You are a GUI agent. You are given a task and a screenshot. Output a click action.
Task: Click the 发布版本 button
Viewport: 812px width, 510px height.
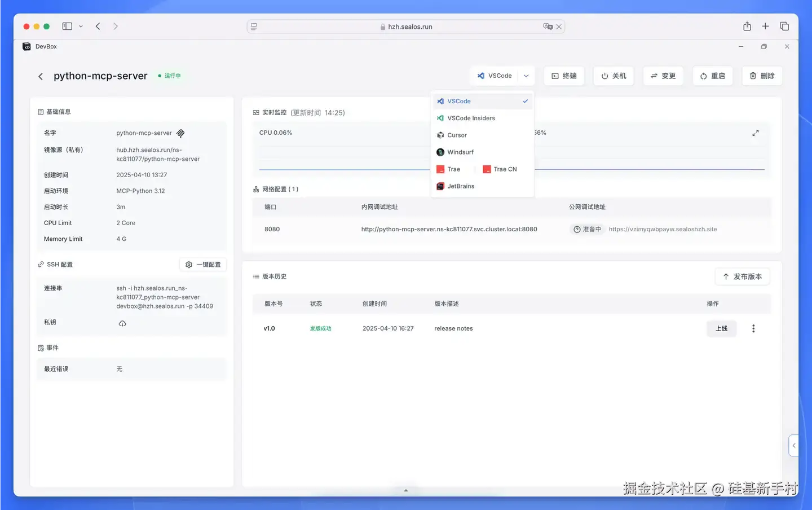coord(742,276)
